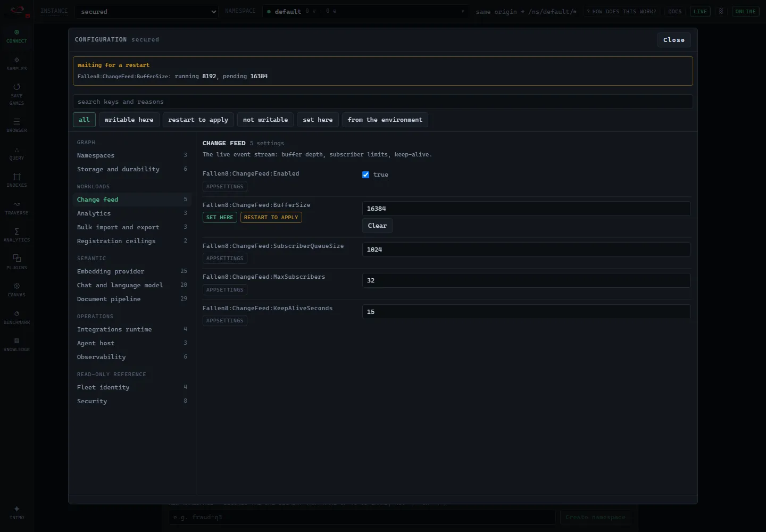Click the RESTART TO APPLY badge
The image size is (766, 532).
(271, 218)
